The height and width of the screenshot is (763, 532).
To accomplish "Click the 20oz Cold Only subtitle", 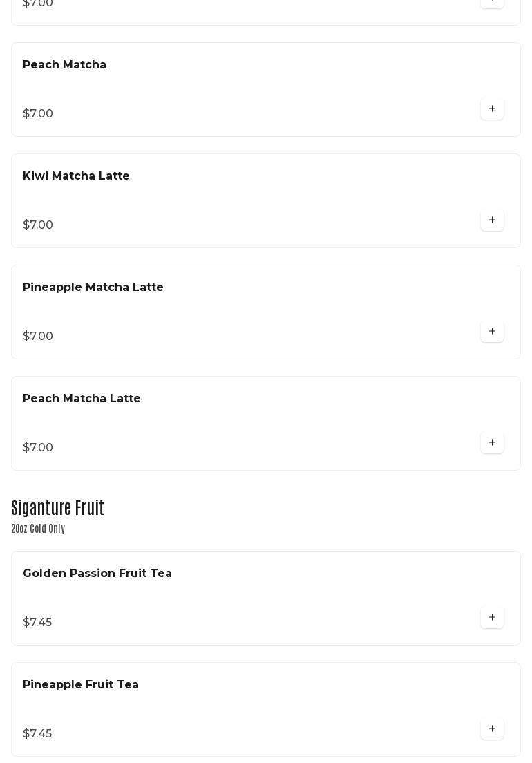I will point(38,529).
